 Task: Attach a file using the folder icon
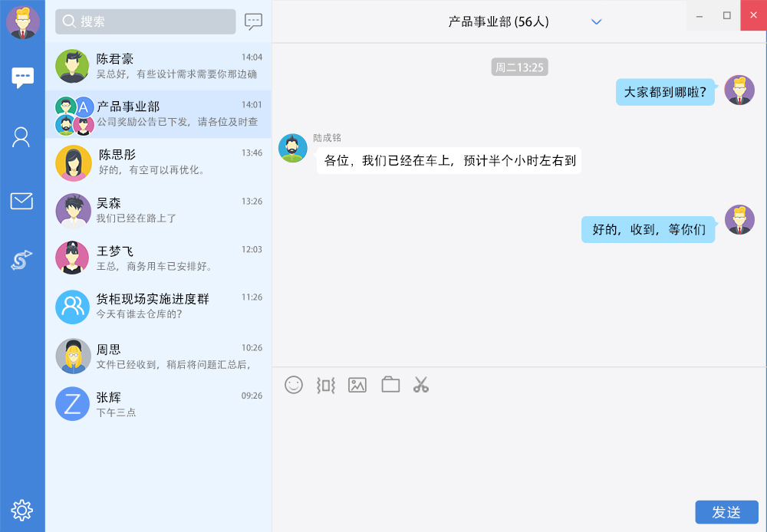390,385
